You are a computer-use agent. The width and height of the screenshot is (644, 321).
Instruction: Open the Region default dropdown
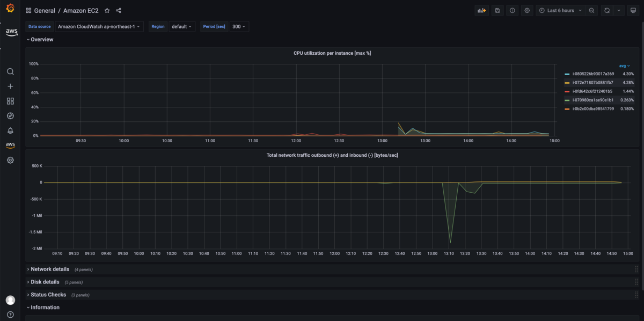(x=182, y=26)
